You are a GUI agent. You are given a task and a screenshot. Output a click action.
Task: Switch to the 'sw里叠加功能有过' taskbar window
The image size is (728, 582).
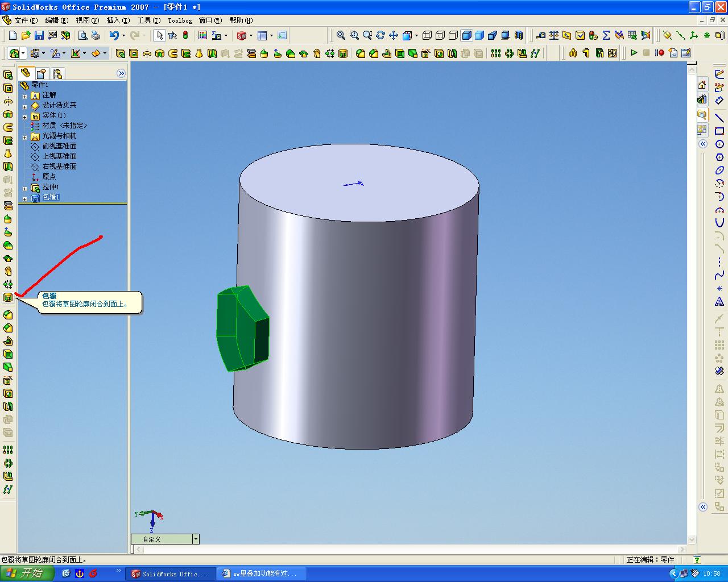[x=262, y=573]
